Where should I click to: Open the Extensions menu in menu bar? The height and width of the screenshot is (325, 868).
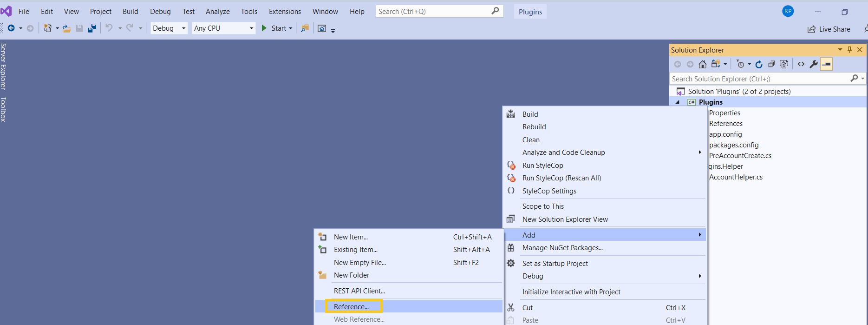tap(285, 12)
